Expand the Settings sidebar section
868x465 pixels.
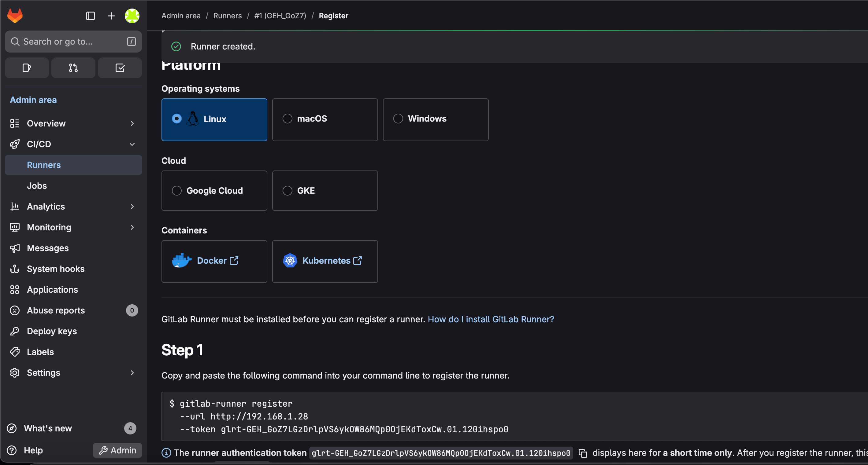(73, 373)
